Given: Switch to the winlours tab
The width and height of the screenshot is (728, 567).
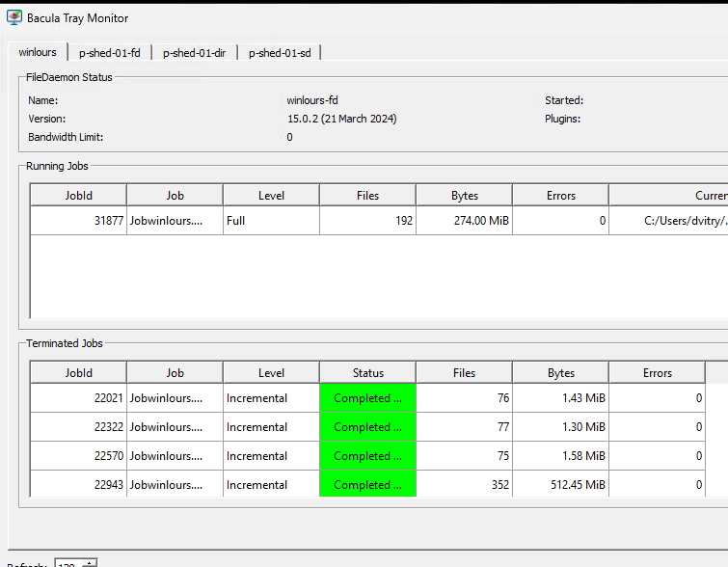Looking at the screenshot, I should [x=38, y=52].
